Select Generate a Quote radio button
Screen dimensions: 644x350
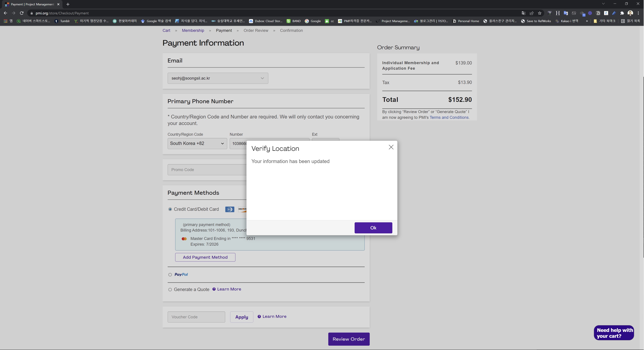coord(170,290)
